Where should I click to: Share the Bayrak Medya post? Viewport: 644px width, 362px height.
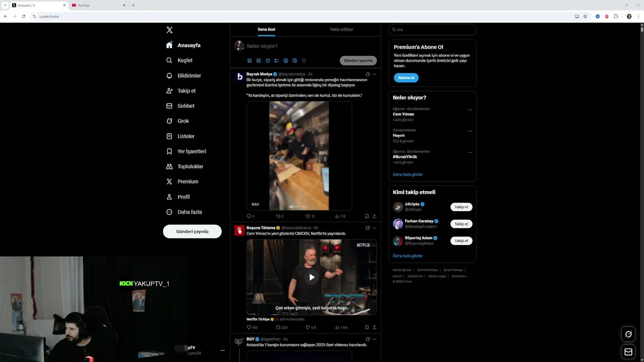pyautogui.click(x=374, y=216)
